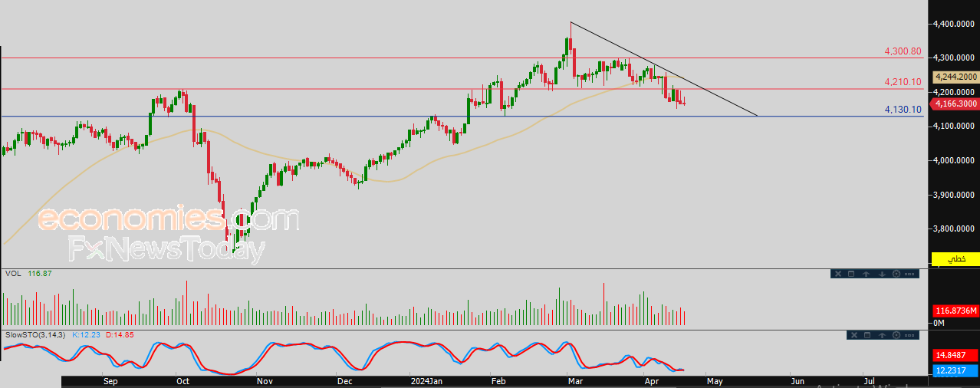The width and height of the screenshot is (980, 388).
Task: Click the 3,800.0000 price axis label
Action: point(954,229)
